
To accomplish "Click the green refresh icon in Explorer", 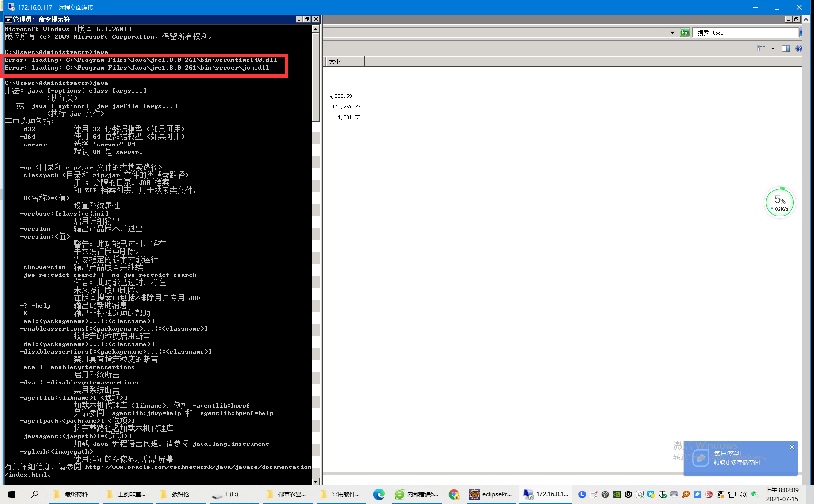I will pyautogui.click(x=684, y=33).
